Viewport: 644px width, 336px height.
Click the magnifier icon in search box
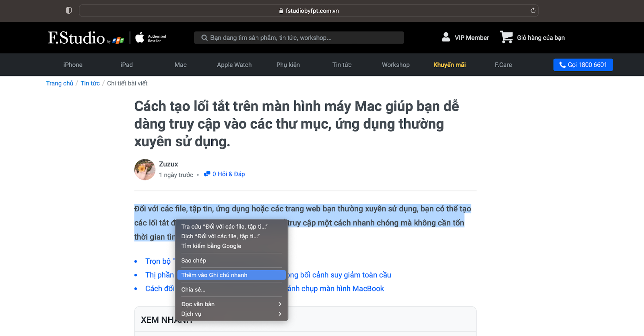coord(204,38)
